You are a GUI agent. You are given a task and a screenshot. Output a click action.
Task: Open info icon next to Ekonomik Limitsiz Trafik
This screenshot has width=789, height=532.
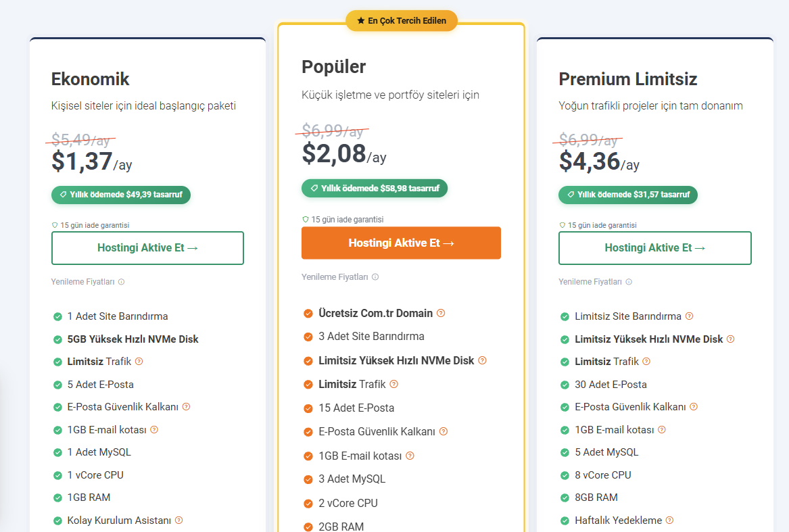click(x=139, y=362)
